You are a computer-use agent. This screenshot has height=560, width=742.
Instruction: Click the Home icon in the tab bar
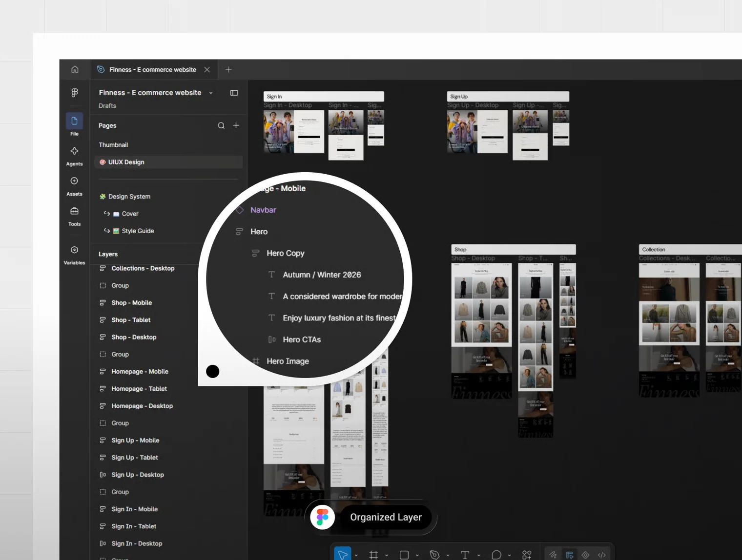click(x=75, y=69)
